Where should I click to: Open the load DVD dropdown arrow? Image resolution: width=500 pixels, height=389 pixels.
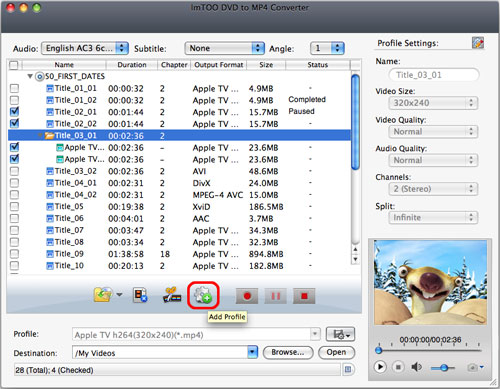pos(119,295)
